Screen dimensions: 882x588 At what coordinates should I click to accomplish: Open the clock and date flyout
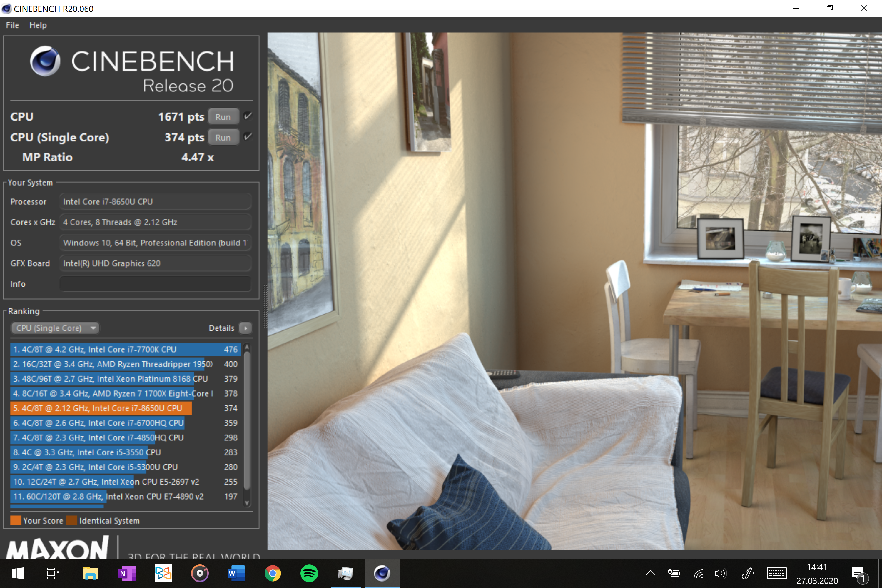coord(817,573)
